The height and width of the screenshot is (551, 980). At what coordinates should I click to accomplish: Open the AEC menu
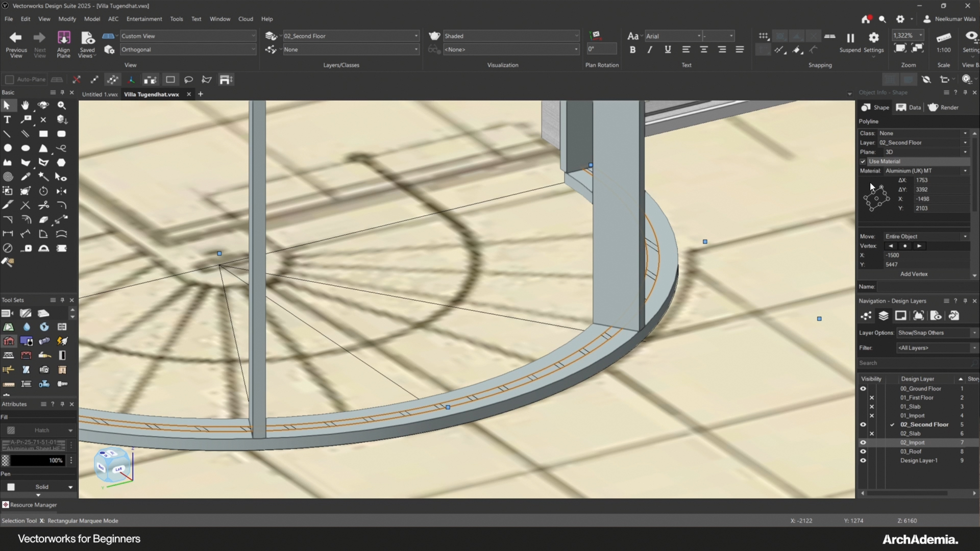(113, 19)
